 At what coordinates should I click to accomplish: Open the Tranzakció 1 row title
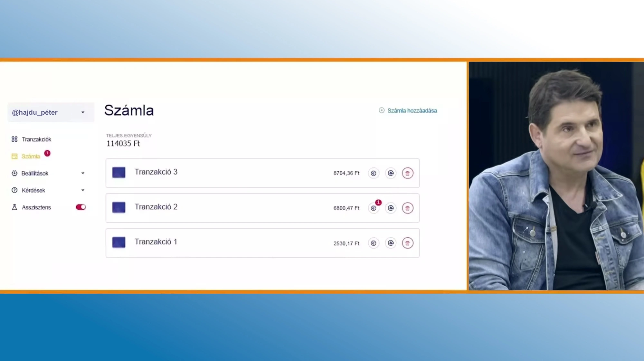pyautogui.click(x=156, y=242)
